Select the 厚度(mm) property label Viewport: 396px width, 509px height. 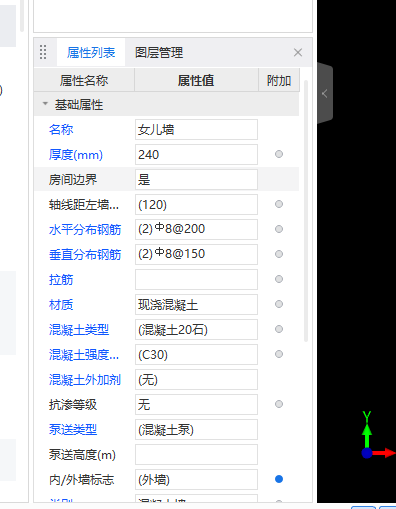(76, 155)
